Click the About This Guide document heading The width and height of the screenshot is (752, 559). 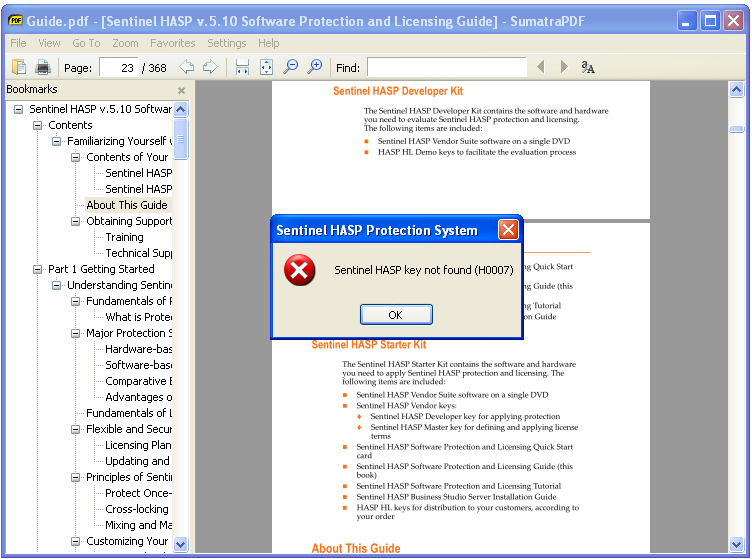356,548
